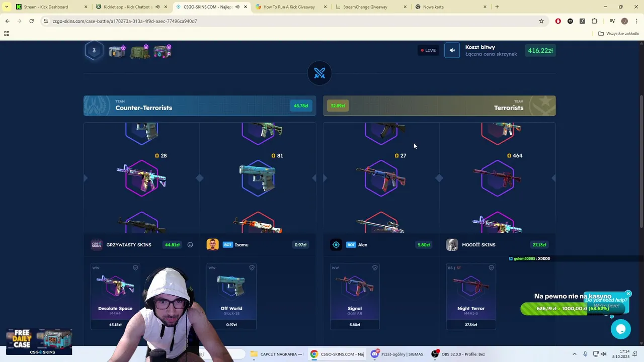Viewport: 644px width, 362px height.
Task: Click the roll number 28 label
Action: 160,156
